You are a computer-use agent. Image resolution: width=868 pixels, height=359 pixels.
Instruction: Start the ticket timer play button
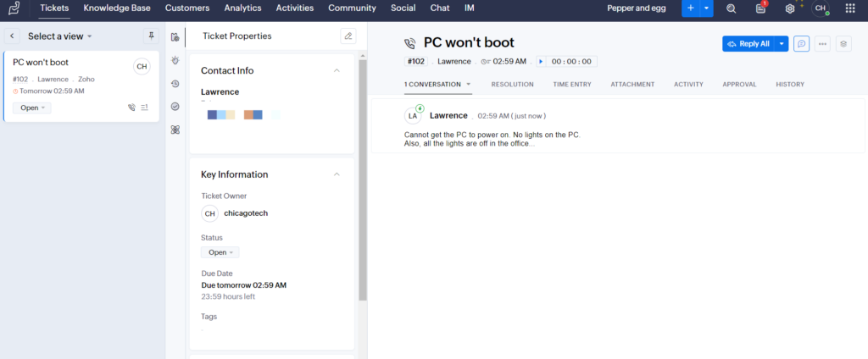click(541, 62)
